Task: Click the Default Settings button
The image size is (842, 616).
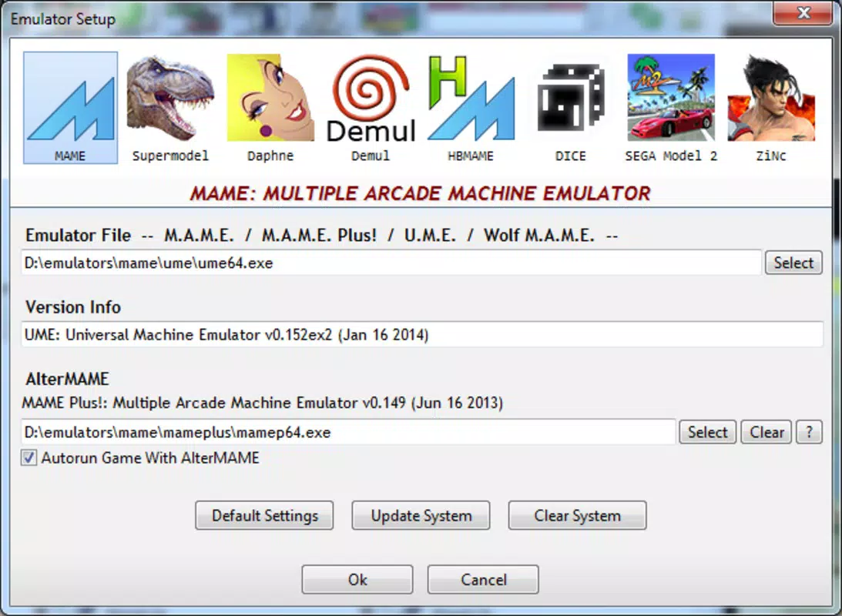Action: pyautogui.click(x=264, y=516)
